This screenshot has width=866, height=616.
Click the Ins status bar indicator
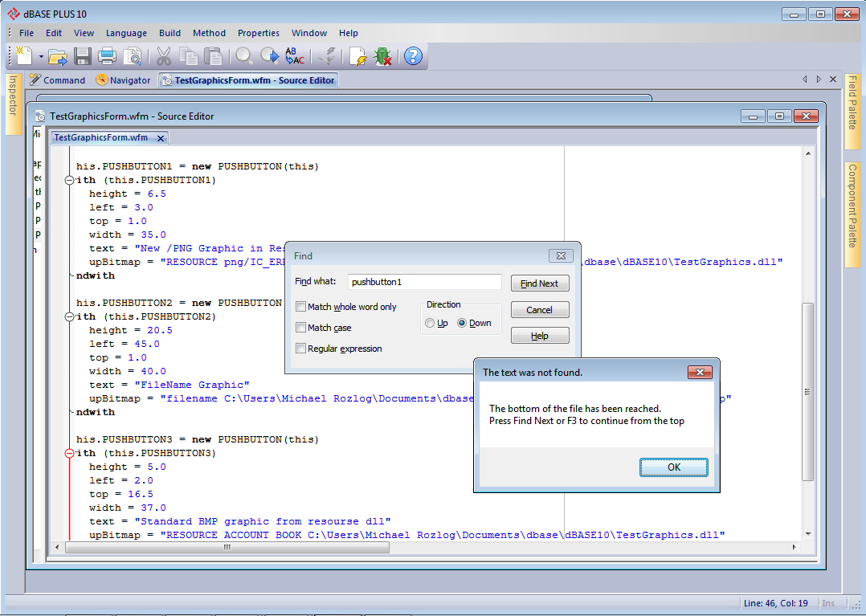click(828, 603)
